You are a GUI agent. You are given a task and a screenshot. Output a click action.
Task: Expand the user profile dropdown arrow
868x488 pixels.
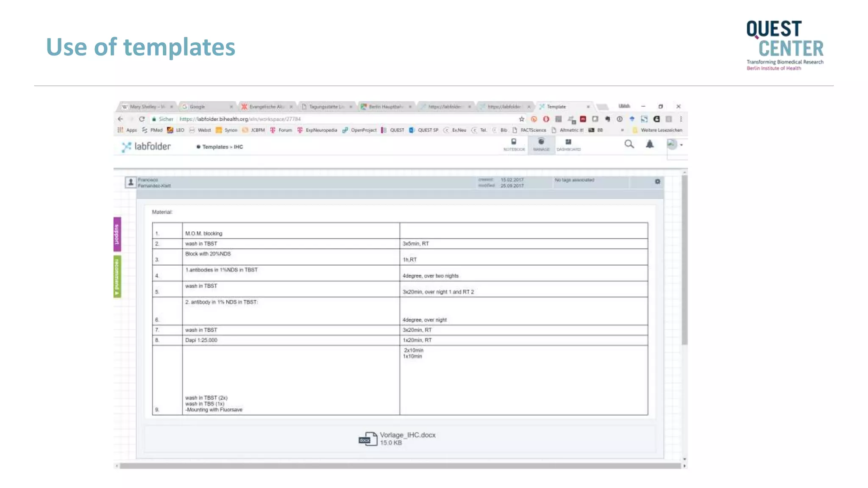[682, 145]
